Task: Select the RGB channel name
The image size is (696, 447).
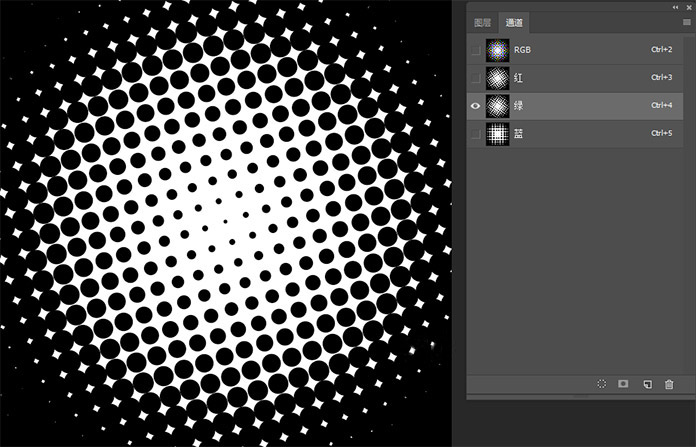Action: 522,50
